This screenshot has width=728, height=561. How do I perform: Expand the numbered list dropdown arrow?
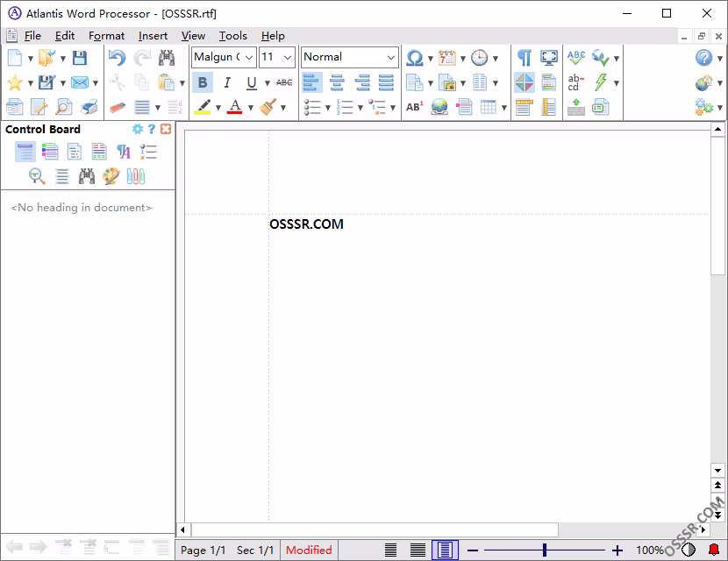pos(360,108)
